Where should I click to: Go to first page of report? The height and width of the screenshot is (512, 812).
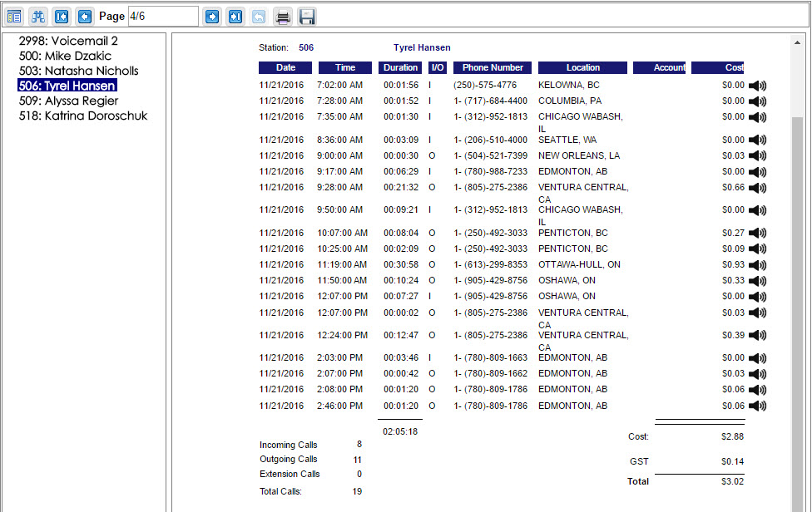[62, 17]
